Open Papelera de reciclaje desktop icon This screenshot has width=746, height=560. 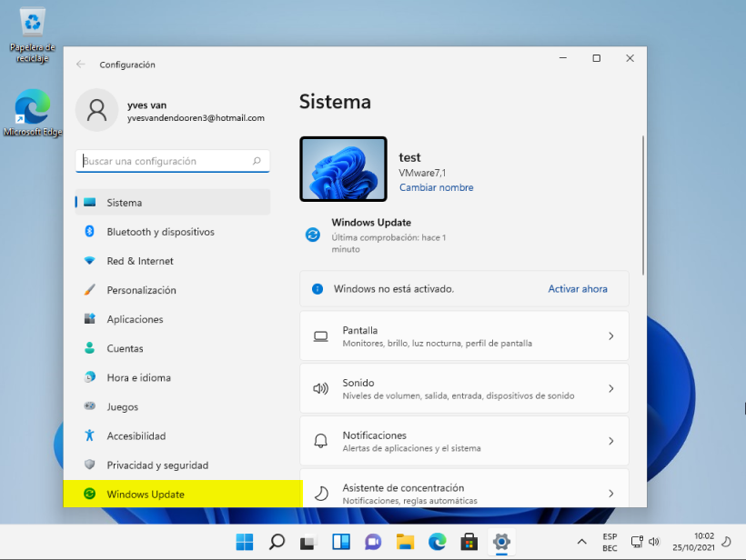33,35
